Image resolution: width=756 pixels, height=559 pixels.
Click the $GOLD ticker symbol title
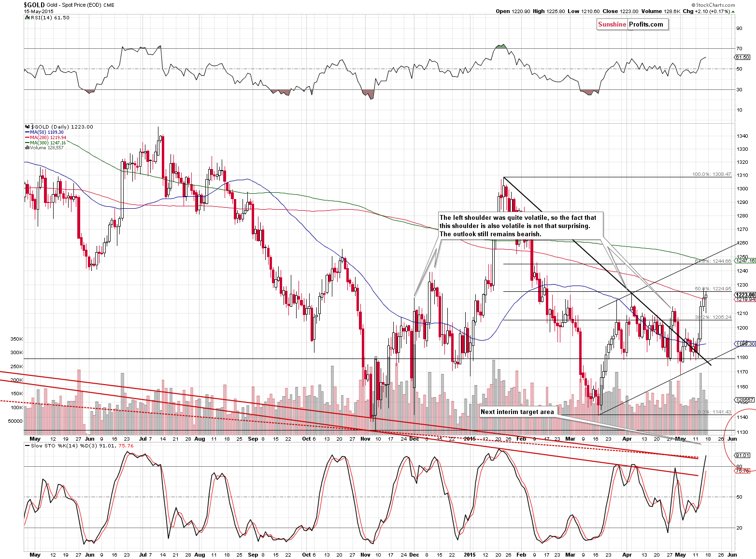tap(34, 4)
